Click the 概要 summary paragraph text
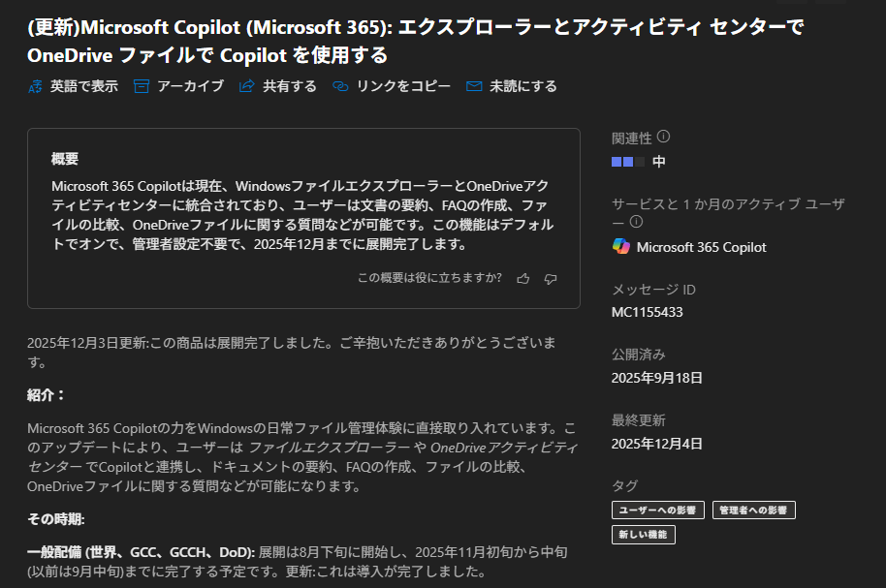The height and width of the screenshot is (588, 886). click(x=302, y=214)
